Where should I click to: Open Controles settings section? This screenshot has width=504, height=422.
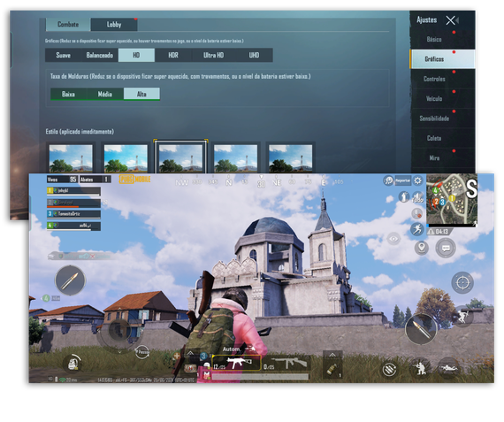pyautogui.click(x=434, y=79)
